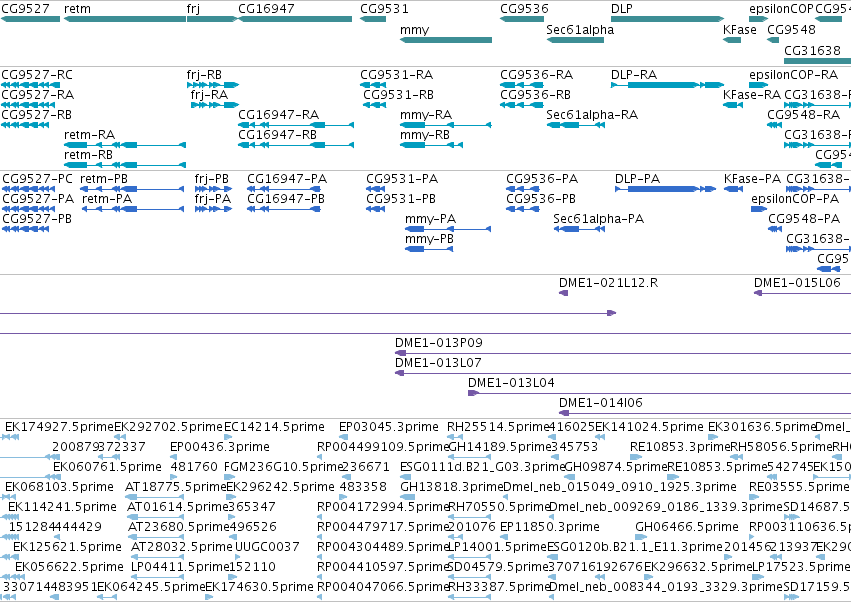This screenshot has height=602, width=851.
Task: Select the KFase-RA transcript label
Action: (x=752, y=94)
